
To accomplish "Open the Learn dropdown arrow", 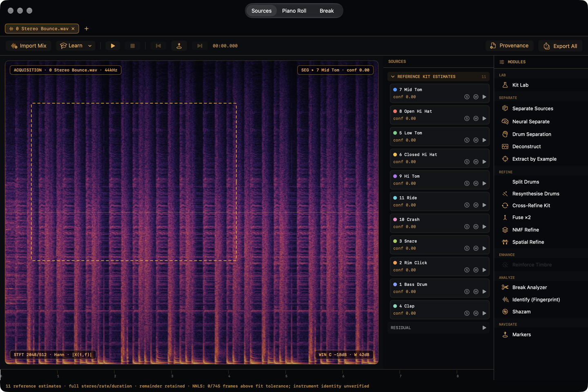I will click(90, 46).
